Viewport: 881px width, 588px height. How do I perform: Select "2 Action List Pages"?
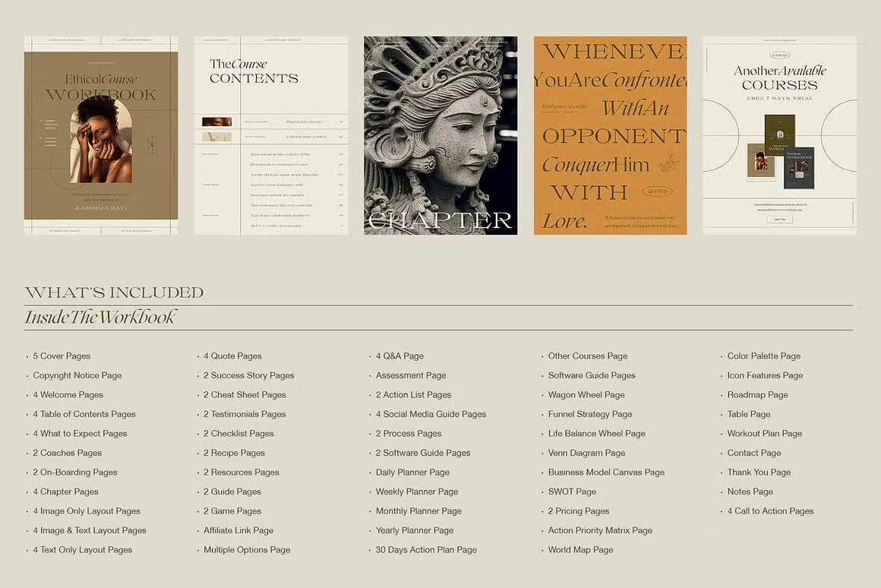tap(413, 394)
